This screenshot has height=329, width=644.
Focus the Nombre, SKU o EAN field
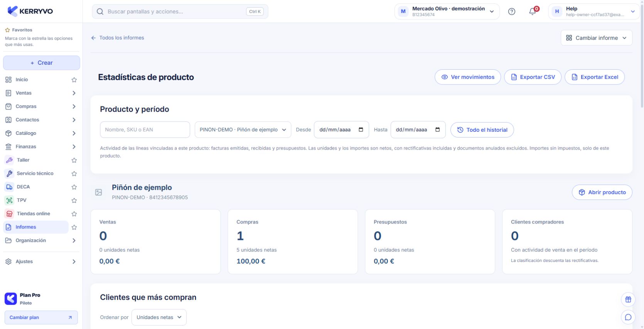click(145, 130)
